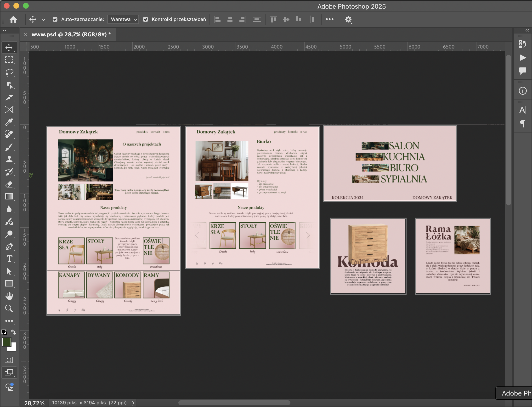Image resolution: width=532 pixels, height=407 pixels.
Task: Open the Comments panel icon
Action: (x=522, y=71)
